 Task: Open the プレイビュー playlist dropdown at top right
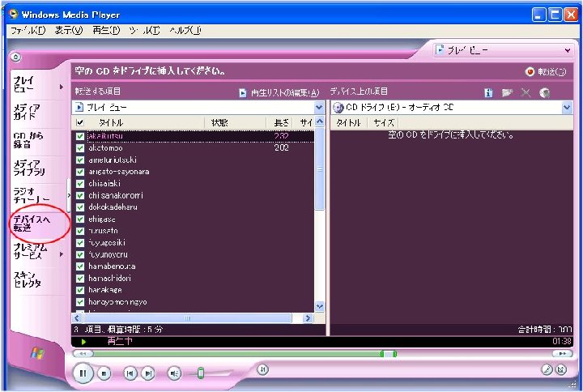coord(568,50)
